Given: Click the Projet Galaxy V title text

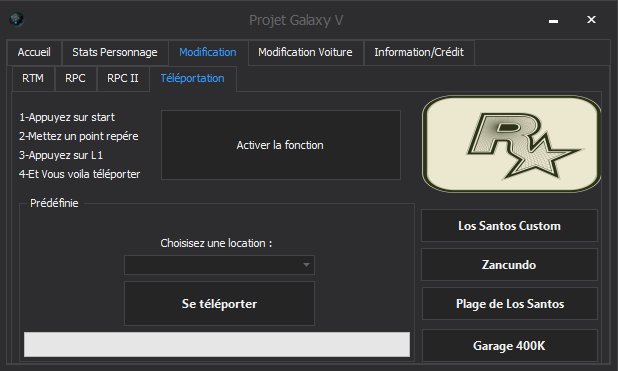Looking at the screenshot, I should coord(296,20).
